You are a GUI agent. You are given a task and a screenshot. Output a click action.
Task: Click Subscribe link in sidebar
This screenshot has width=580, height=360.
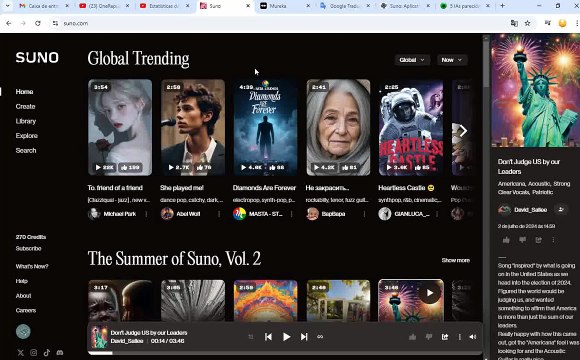[x=28, y=249]
